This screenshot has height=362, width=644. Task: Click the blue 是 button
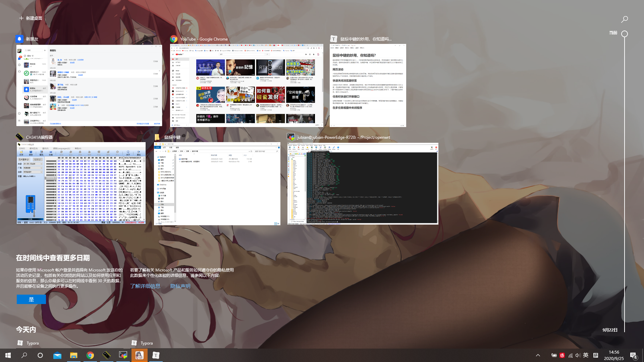pyautogui.click(x=31, y=299)
